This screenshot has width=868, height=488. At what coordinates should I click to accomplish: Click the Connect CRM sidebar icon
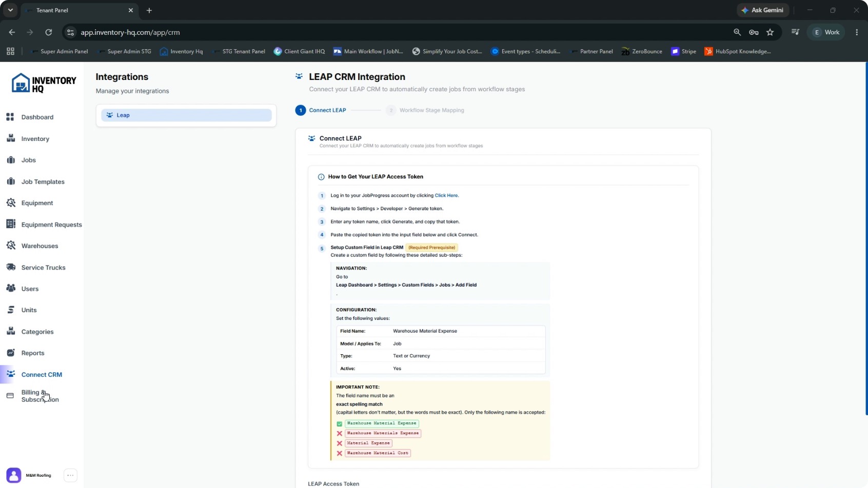(10, 374)
